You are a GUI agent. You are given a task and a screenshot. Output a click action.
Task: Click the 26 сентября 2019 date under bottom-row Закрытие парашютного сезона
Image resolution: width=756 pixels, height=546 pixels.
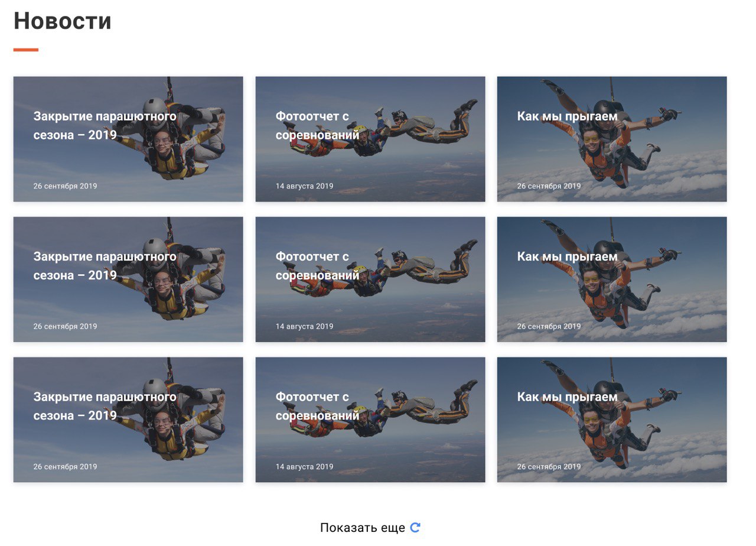[x=65, y=467]
